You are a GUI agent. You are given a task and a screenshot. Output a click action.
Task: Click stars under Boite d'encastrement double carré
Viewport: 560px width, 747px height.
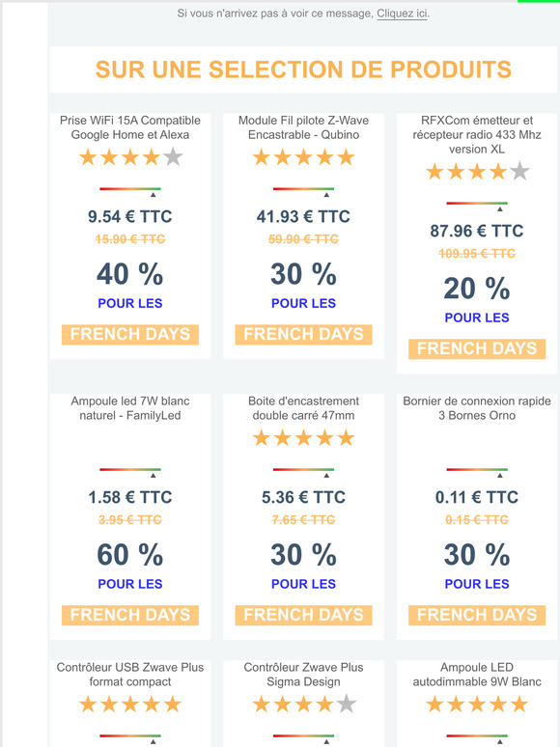(303, 437)
